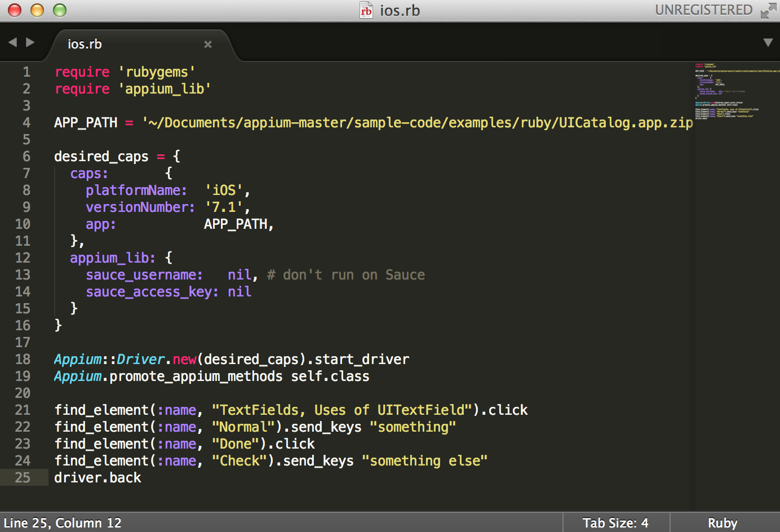Click Driver in Appium::Driver on line 18
The width and height of the screenshot is (780, 532).
pyautogui.click(x=141, y=360)
